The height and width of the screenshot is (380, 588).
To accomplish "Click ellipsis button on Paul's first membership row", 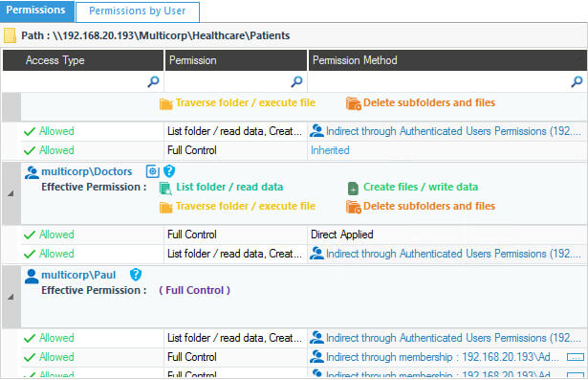I will tap(576, 357).
